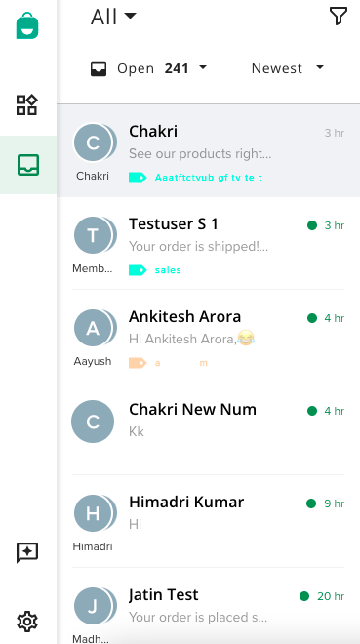This screenshot has height=644, width=360.
Task: Open Testuser S 1 conversation
Action: click(209, 243)
